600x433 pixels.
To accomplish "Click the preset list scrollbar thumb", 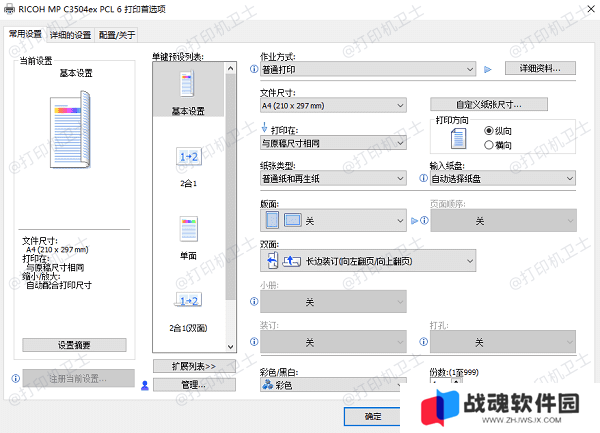I will [230, 187].
